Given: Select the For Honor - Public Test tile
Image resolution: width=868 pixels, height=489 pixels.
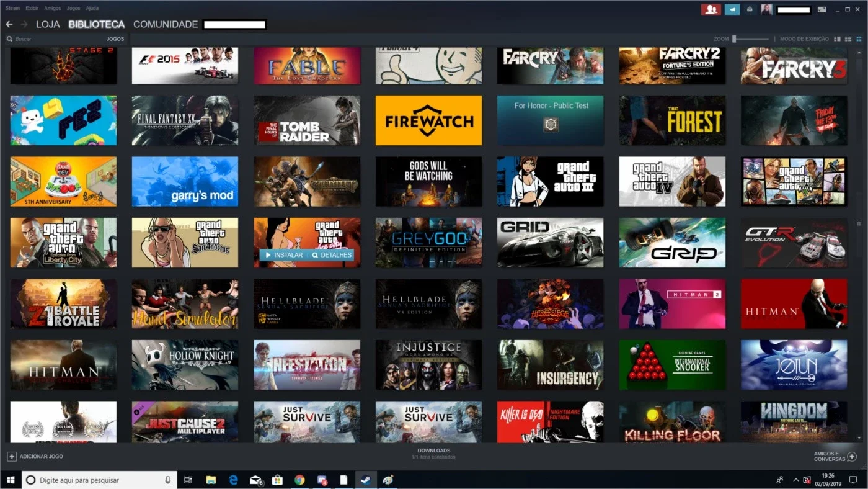Looking at the screenshot, I should click(550, 120).
